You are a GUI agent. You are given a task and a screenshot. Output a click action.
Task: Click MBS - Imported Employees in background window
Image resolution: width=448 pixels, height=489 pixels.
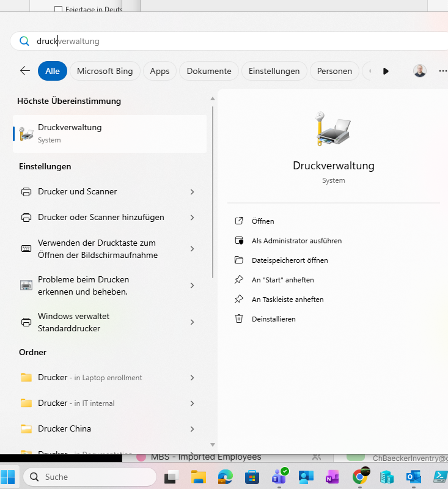[206, 457]
